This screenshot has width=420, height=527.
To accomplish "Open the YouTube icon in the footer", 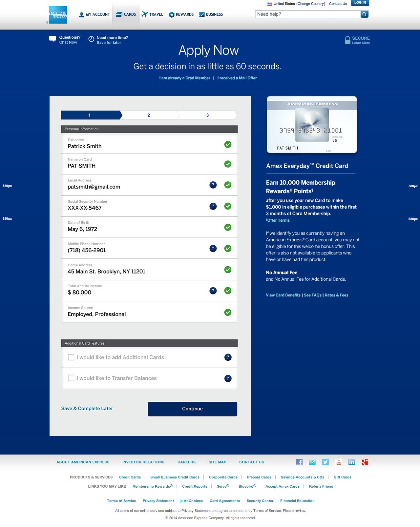I will (x=339, y=462).
